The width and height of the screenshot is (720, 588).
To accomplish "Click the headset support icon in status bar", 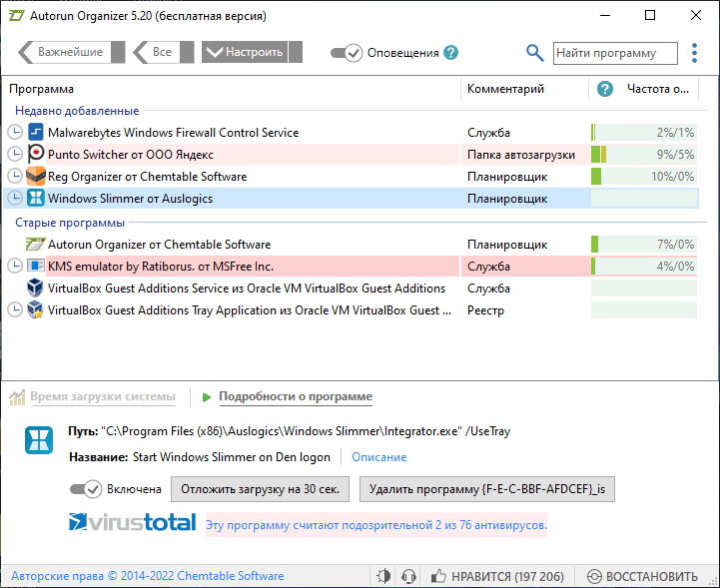I will [408, 576].
